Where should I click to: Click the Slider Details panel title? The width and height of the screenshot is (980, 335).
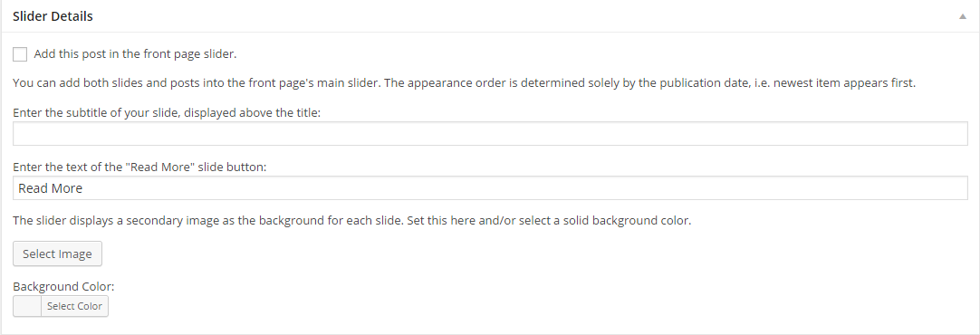(53, 17)
